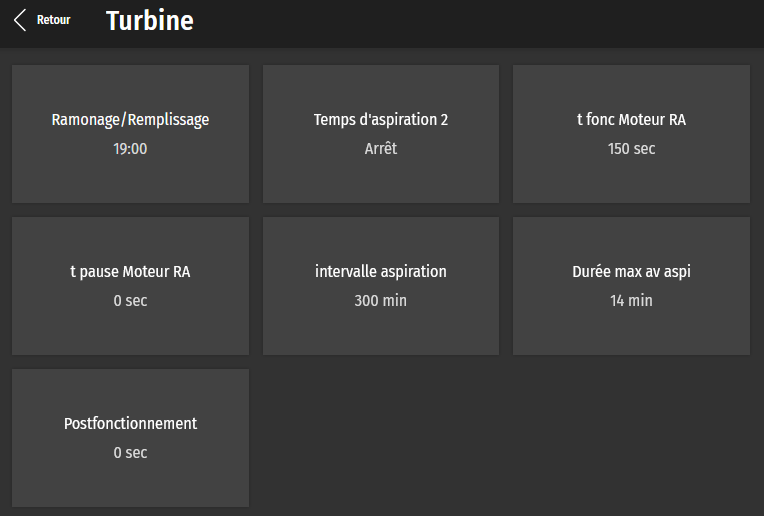Viewport: 764px width, 516px height.
Task: Change the RA motor run time setting
Action: tap(631, 134)
